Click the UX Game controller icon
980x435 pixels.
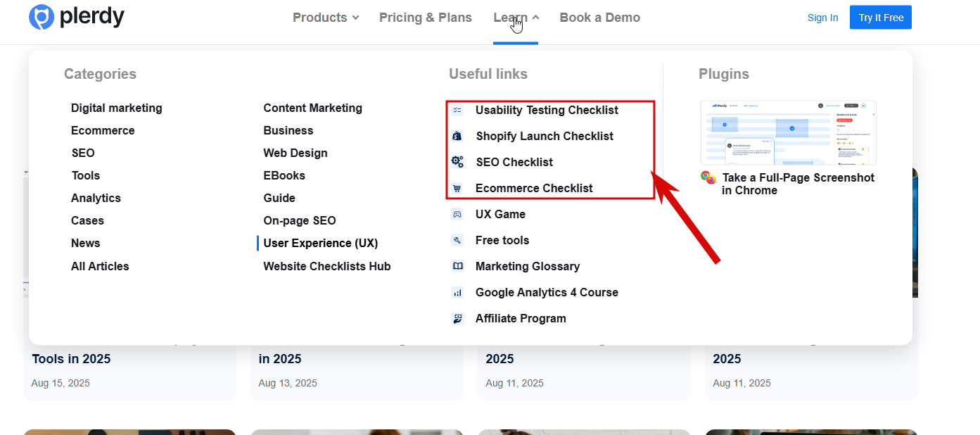[457, 214]
